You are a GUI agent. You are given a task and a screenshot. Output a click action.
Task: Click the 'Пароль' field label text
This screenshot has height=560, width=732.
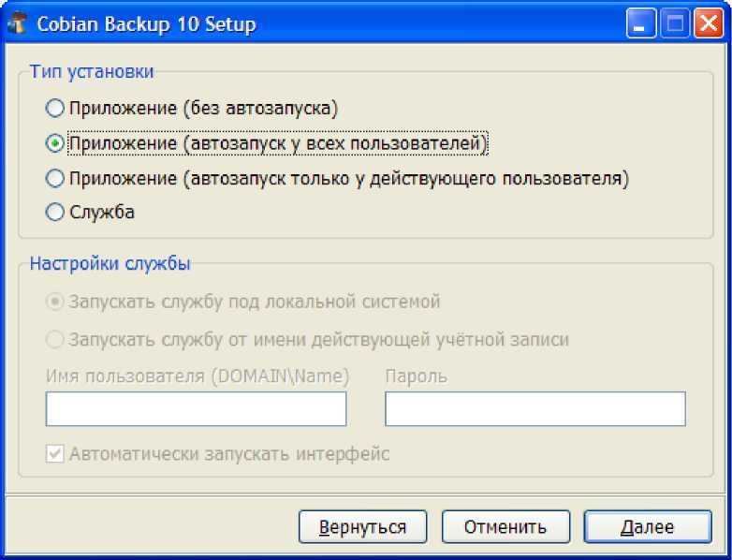pos(416,376)
